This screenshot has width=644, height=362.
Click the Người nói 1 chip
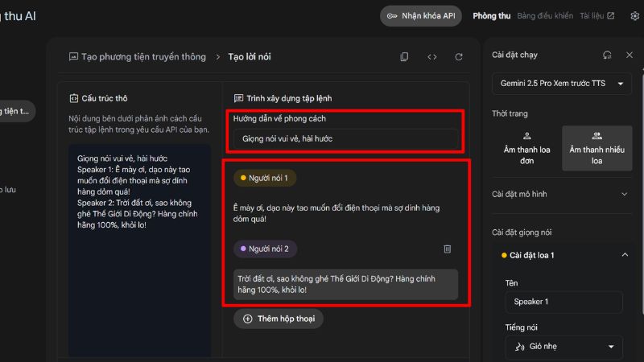[265, 178]
